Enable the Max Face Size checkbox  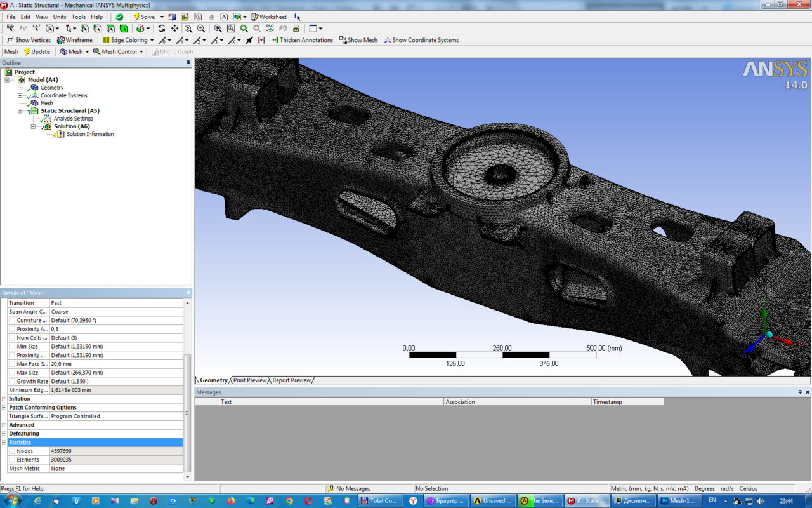point(12,364)
